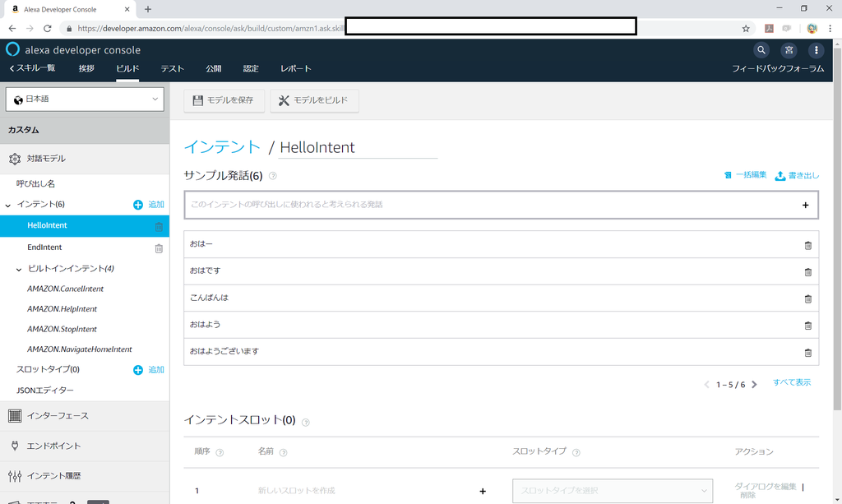The image size is (842, 504).
Task: Click the search icon in the console header
Action: 761,50
